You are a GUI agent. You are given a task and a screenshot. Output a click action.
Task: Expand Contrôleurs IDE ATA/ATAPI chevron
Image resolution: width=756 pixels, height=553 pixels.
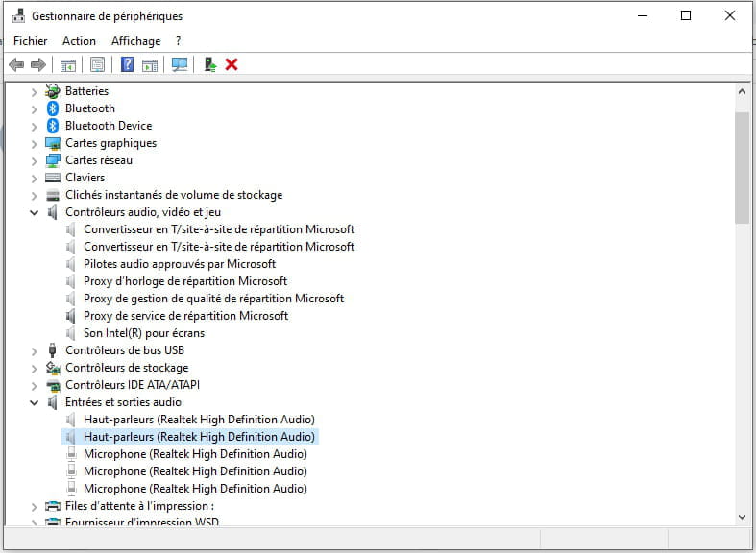point(34,386)
